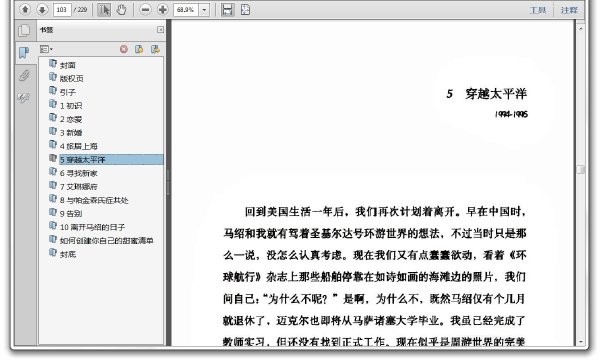Delete the selected bookmark with red icon
This screenshot has width=600, height=360.
pos(124,49)
